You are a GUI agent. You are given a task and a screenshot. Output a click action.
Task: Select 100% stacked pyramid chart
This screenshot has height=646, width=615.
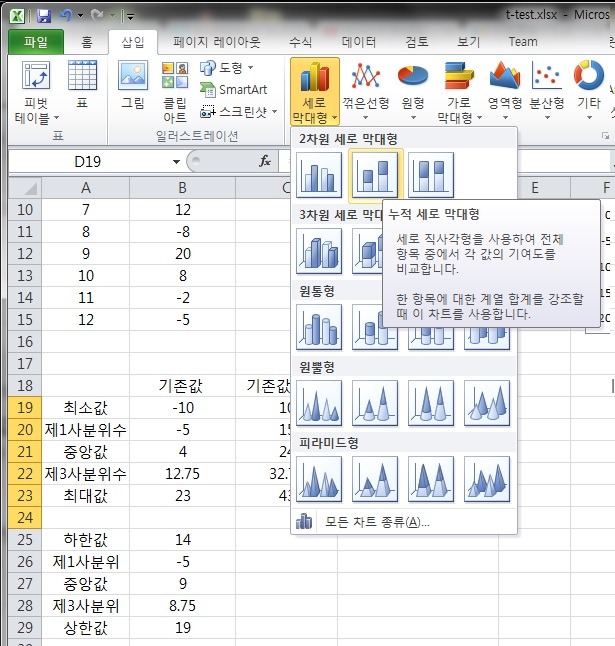[x=431, y=479]
